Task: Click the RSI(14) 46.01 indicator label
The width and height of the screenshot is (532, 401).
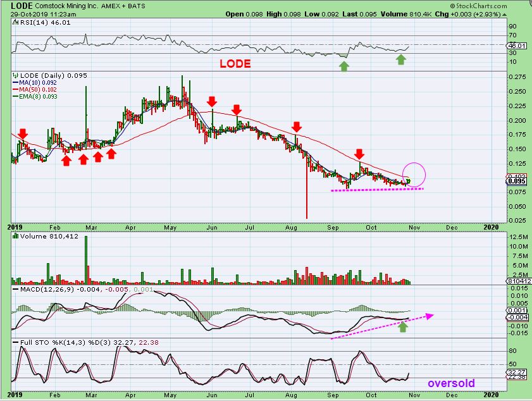Action: [46, 22]
